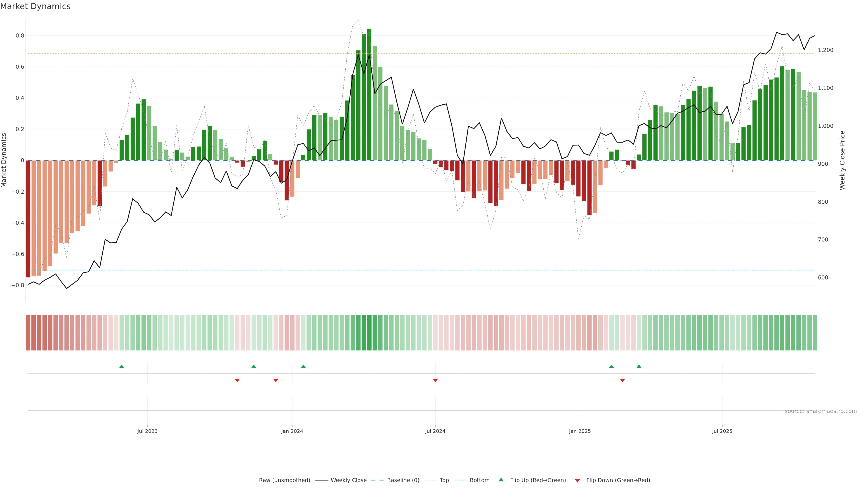The height and width of the screenshot is (488, 868).
Task: Toggle the Weekly Close legend entry
Action: [x=348, y=480]
